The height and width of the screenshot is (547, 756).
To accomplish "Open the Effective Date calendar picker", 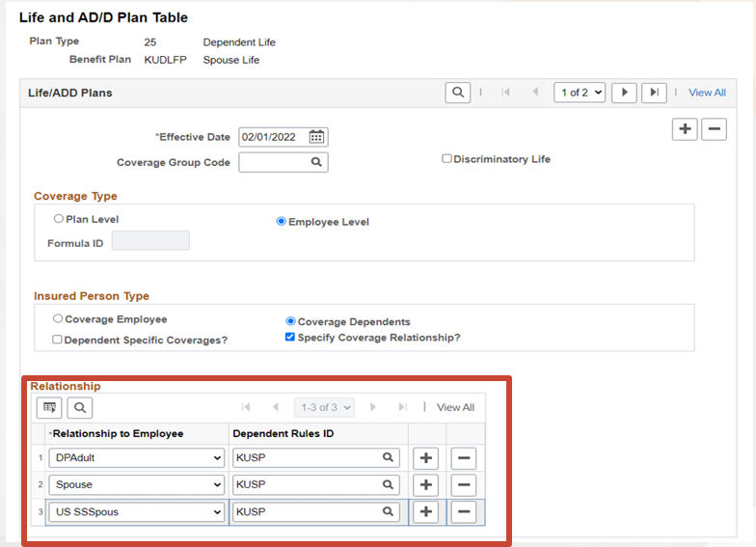I will click(317, 137).
